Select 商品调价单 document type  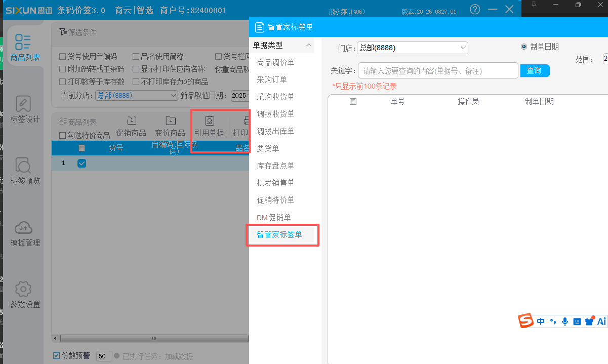point(276,62)
